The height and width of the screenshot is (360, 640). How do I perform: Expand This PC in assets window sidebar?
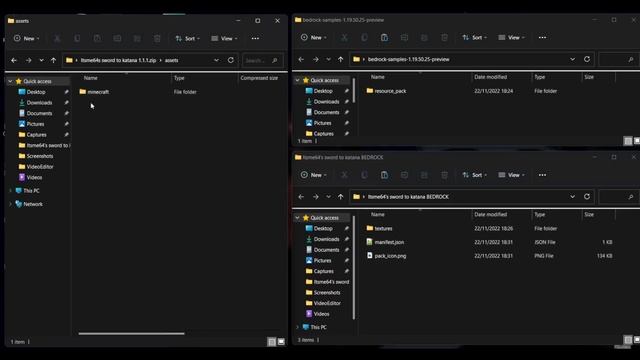click(10, 191)
